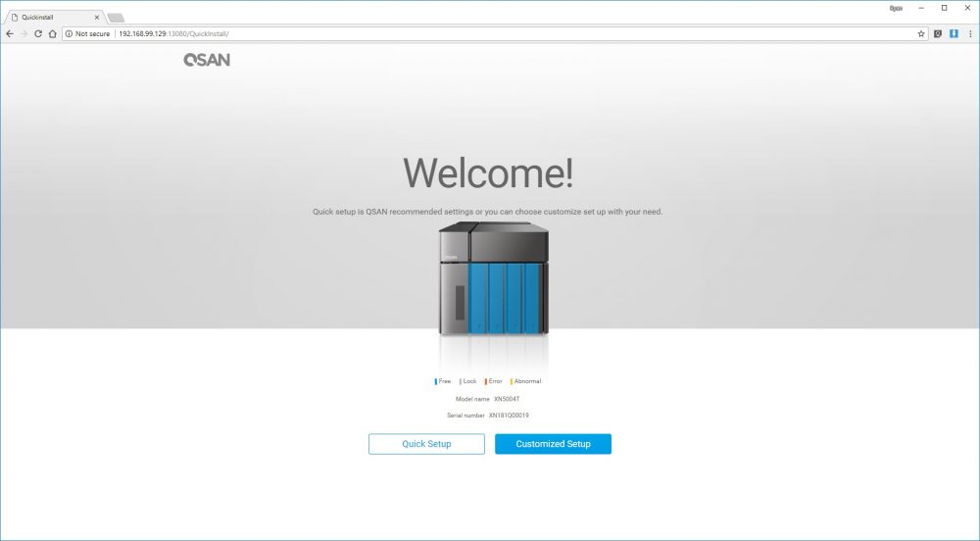Click the yellow Abnormal legend marker
Viewport: 980px width, 541px height.
tap(512, 381)
